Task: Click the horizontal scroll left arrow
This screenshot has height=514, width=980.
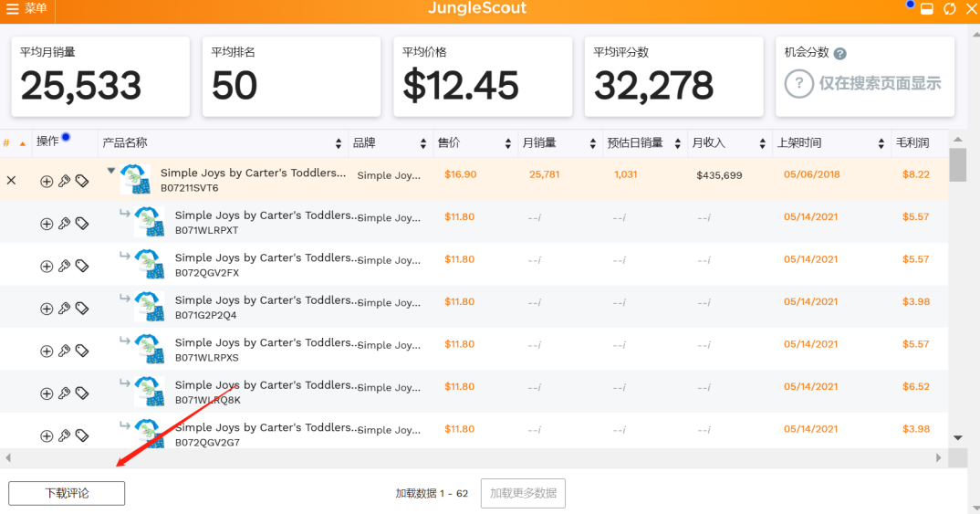Action: pyautogui.click(x=8, y=457)
